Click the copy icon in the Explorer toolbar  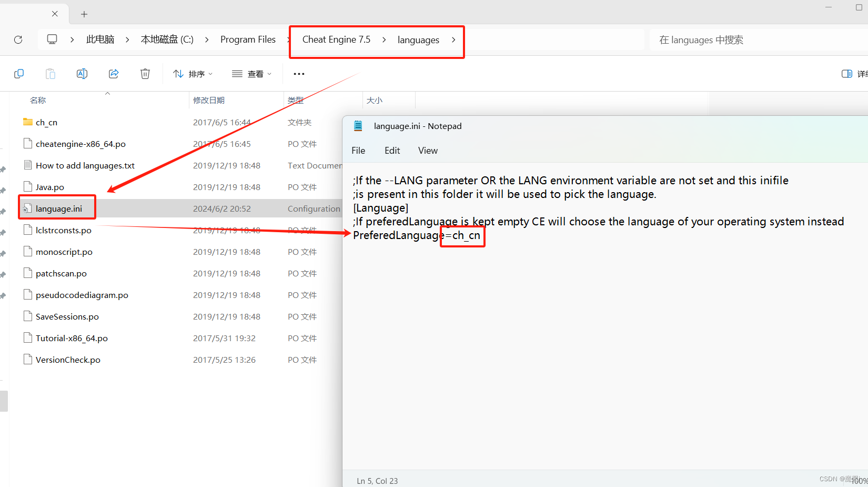[x=19, y=74]
